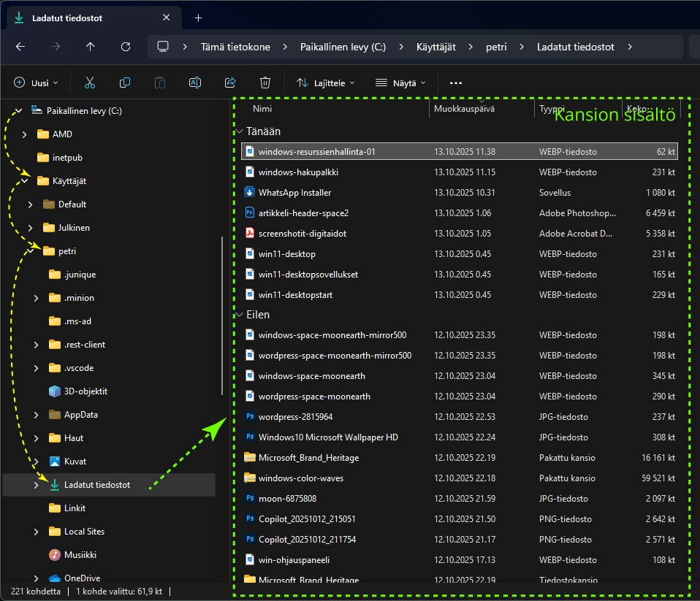The height and width of the screenshot is (601, 700).
Task: Open the Näytä view dropdown
Action: click(400, 83)
